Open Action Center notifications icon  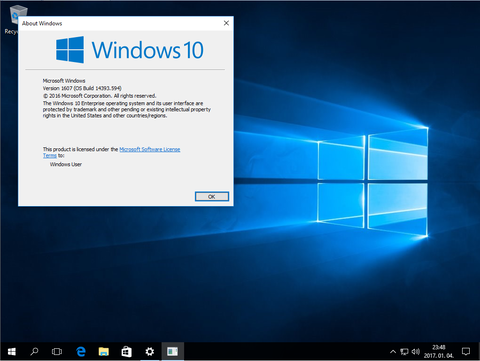pyautogui.click(x=466, y=351)
